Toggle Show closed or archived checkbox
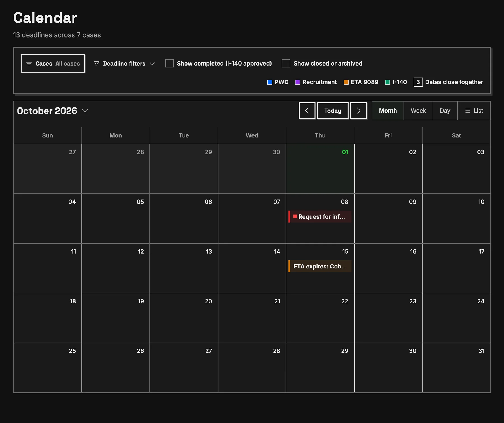 coord(286,63)
